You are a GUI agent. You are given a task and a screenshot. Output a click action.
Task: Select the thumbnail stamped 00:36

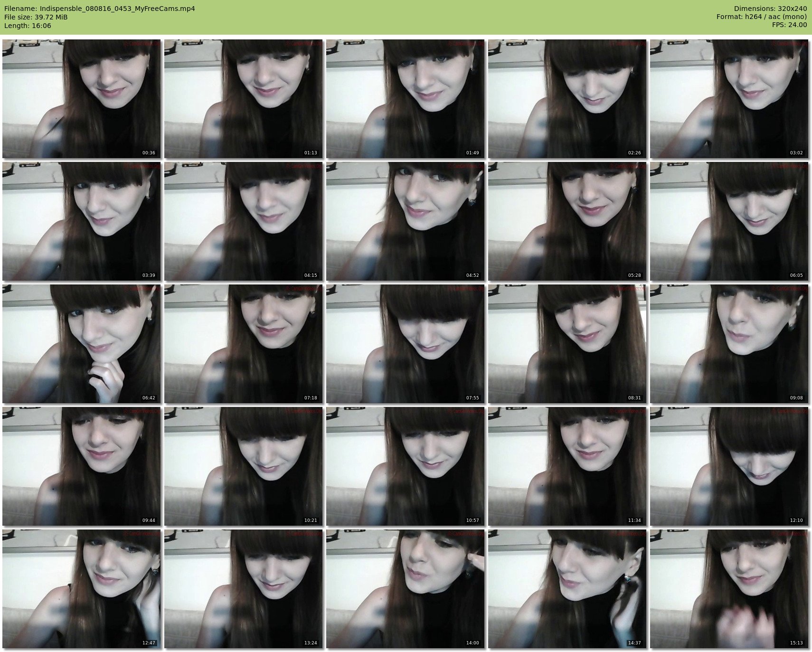(81, 99)
